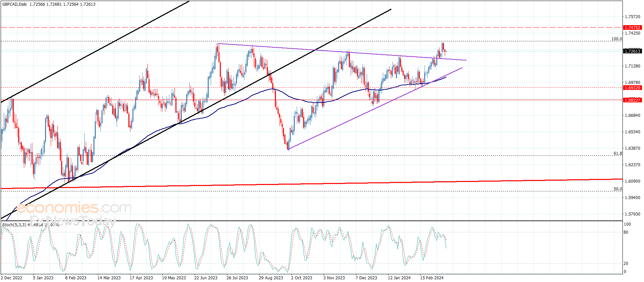Click the 50.0 Fibonacci level label
The height and width of the screenshot is (282, 644).
pos(618,189)
